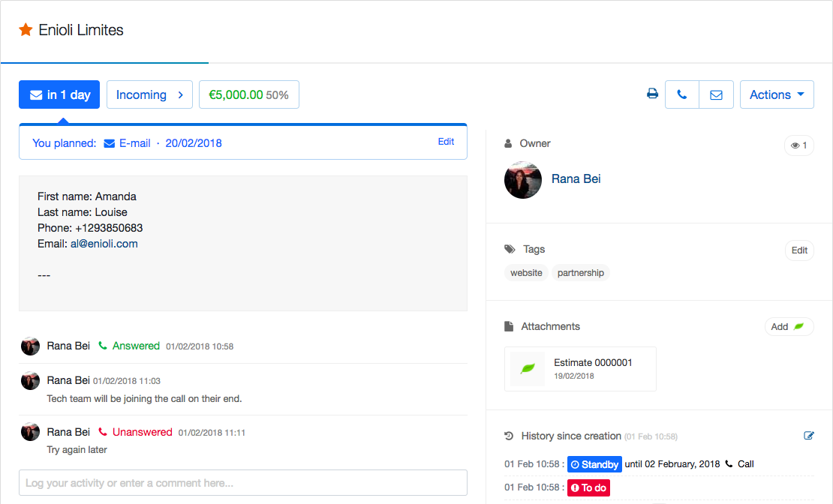Click the Edit tags button
Viewport: 833px width, 504px height.
pyautogui.click(x=799, y=250)
